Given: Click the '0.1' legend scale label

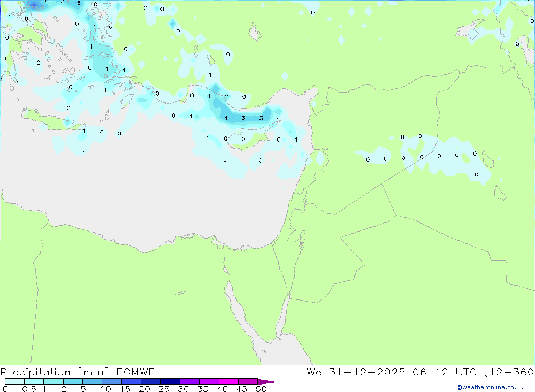Looking at the screenshot, I should tap(9, 389).
